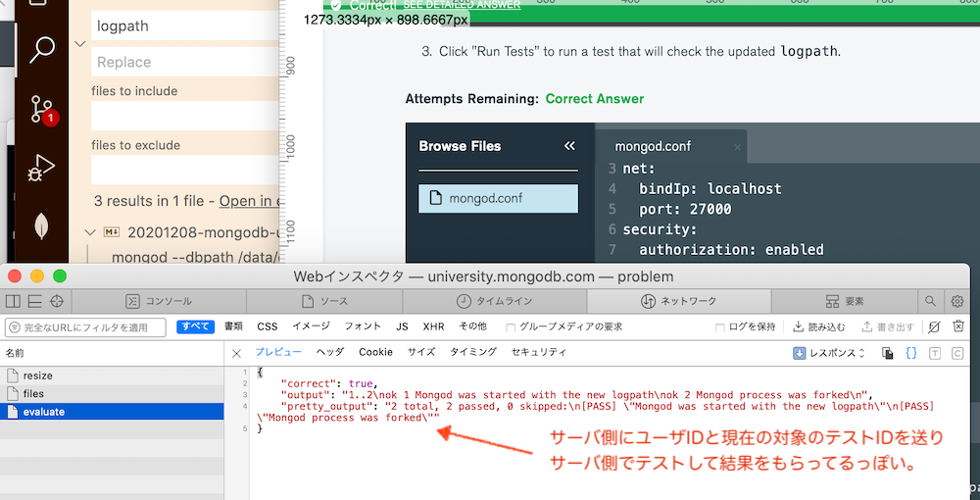Open Web Inspector settings gear

pyautogui.click(x=956, y=301)
